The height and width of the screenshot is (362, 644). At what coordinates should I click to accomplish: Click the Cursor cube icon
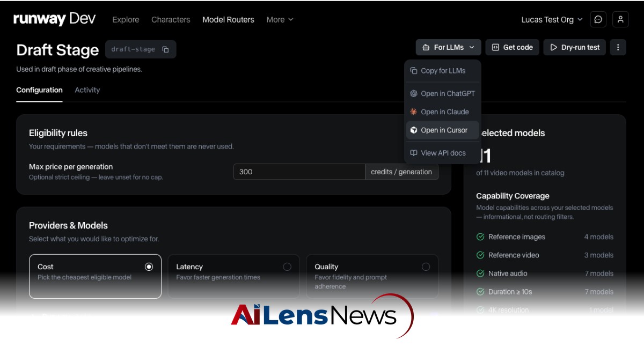414,130
